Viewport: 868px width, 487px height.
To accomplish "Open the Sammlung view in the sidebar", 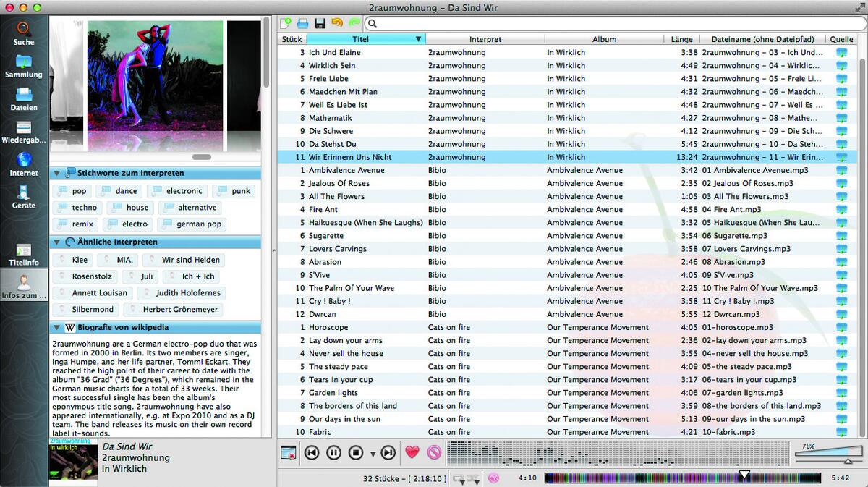I will 24,66.
